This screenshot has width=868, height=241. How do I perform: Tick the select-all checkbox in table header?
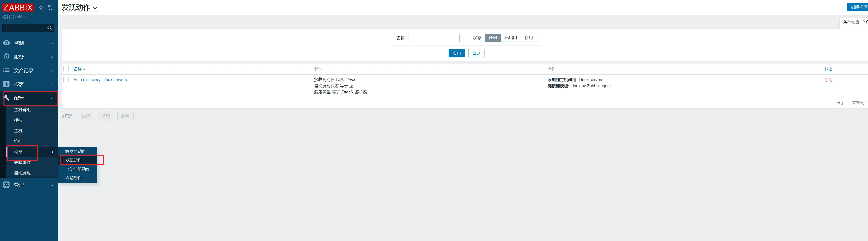[66, 69]
